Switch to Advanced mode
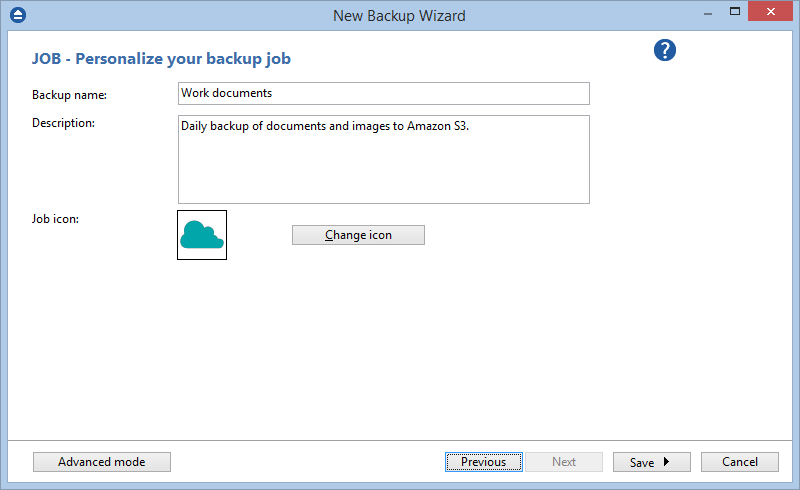This screenshot has width=800, height=490. point(102,462)
